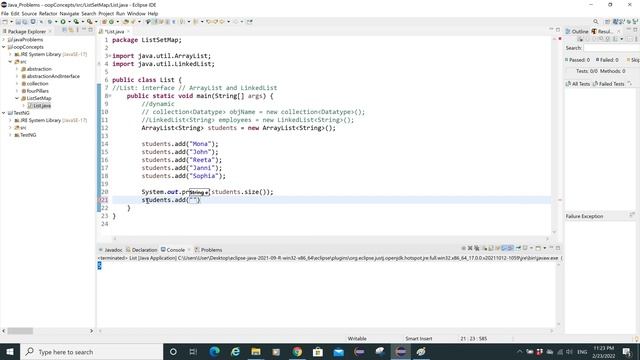Open the Mail app from the taskbar
Image resolution: width=640 pixels, height=360 pixels.
(338, 351)
